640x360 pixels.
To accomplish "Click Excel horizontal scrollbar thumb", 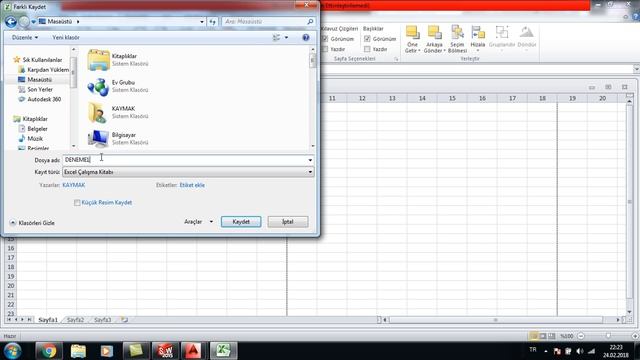I will point(496,320).
